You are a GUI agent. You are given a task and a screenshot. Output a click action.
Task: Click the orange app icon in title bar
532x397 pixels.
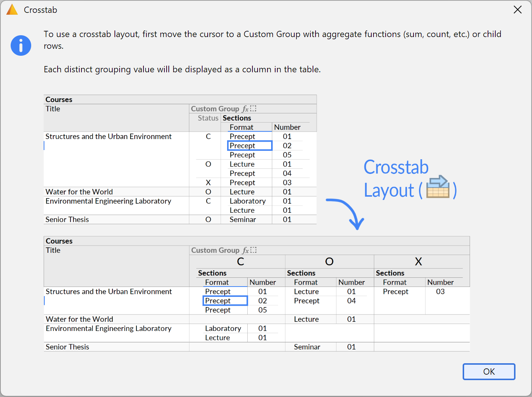point(12,10)
